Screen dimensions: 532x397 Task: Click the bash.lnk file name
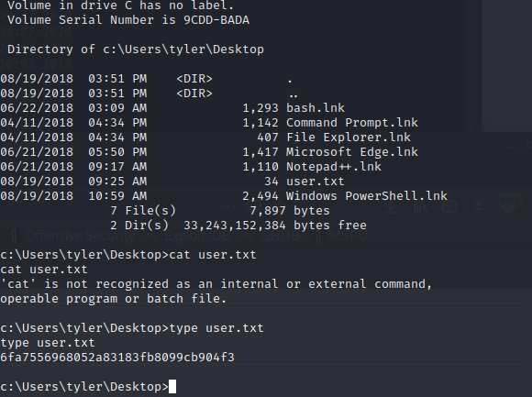click(x=316, y=108)
